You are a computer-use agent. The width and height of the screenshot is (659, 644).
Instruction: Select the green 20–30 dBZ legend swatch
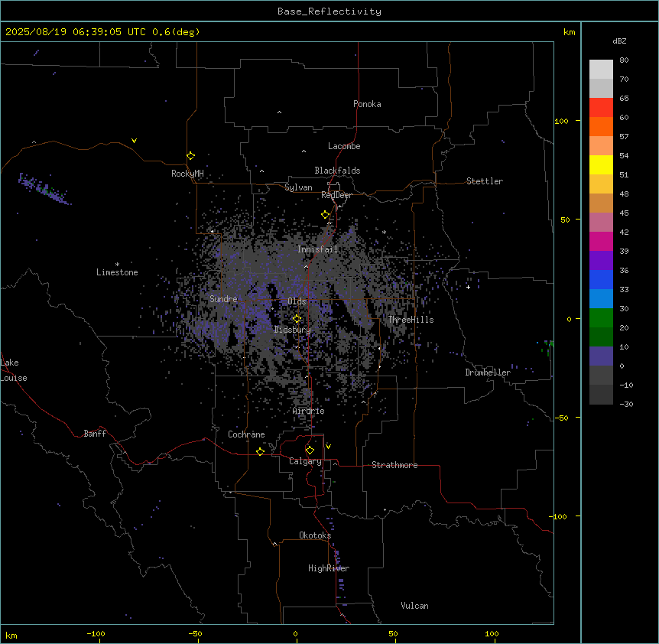point(601,318)
